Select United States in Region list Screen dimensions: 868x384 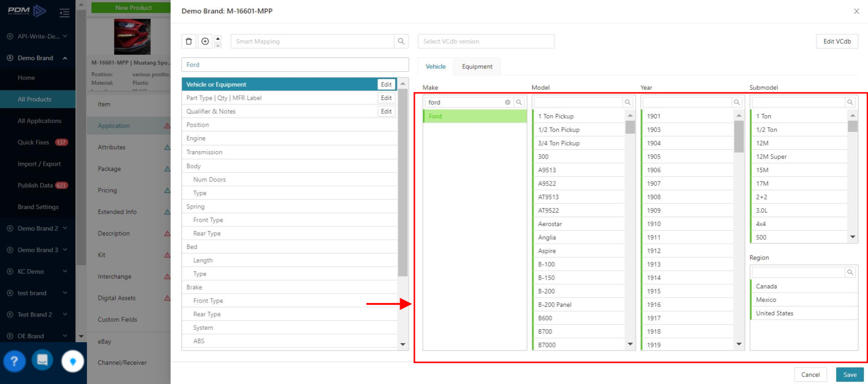(x=804, y=313)
